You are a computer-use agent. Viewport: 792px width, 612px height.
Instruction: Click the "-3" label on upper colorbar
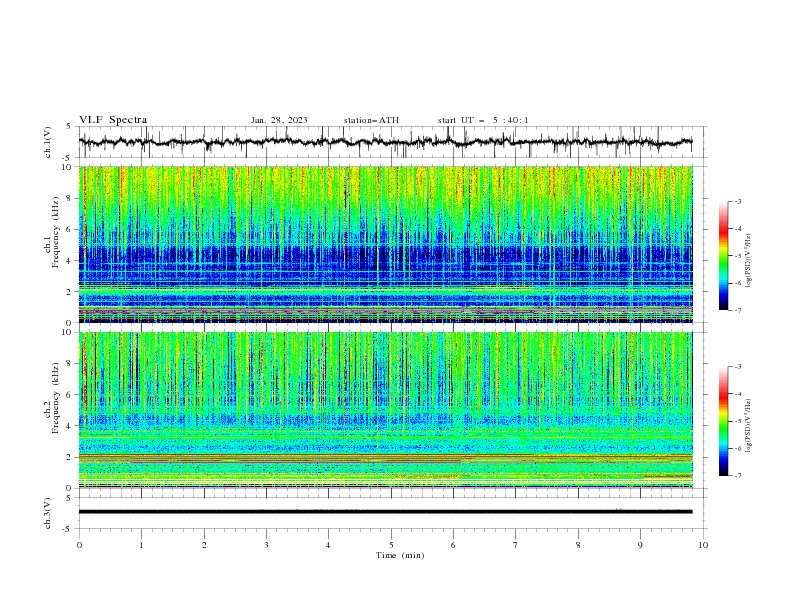click(x=737, y=201)
